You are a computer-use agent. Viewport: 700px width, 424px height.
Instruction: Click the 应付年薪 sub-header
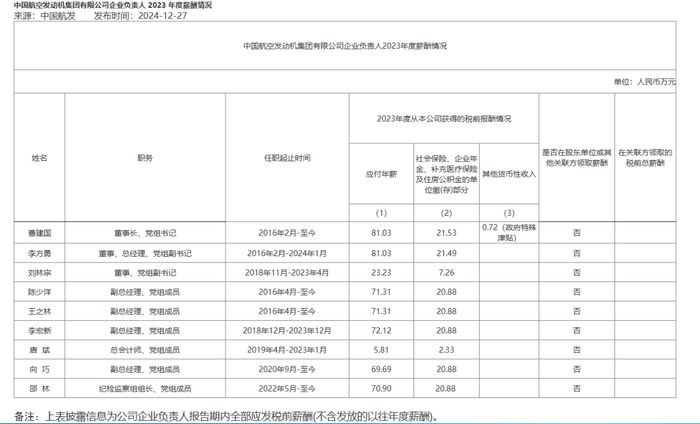(381, 174)
